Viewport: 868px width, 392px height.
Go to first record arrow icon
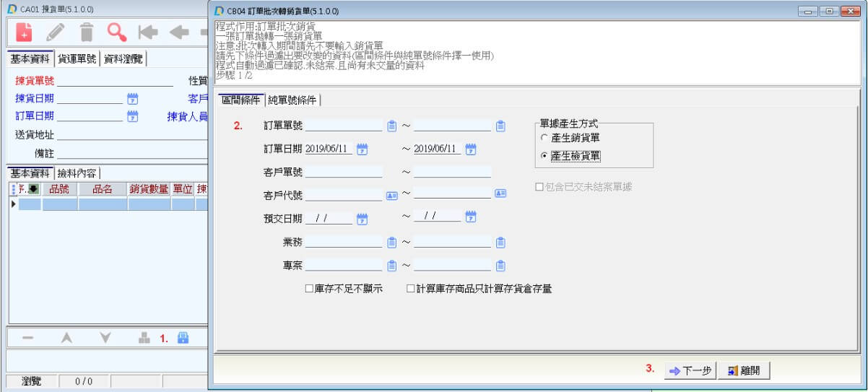(x=148, y=32)
